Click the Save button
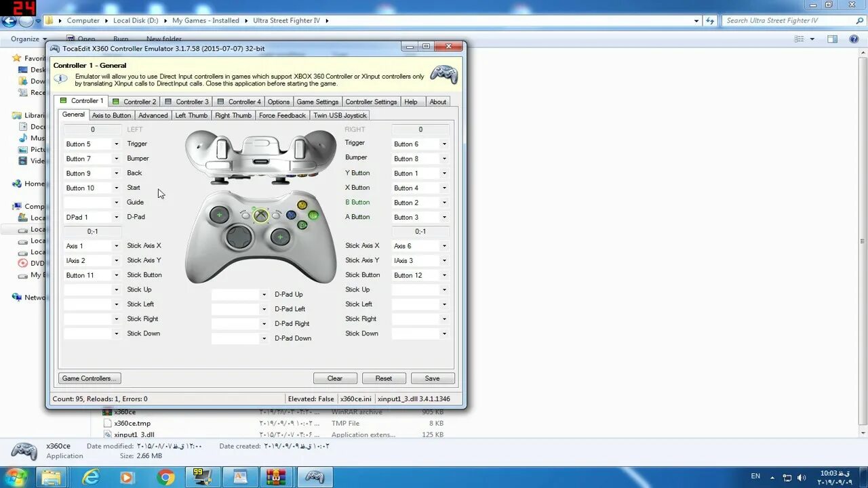The width and height of the screenshot is (868, 488). (x=432, y=378)
